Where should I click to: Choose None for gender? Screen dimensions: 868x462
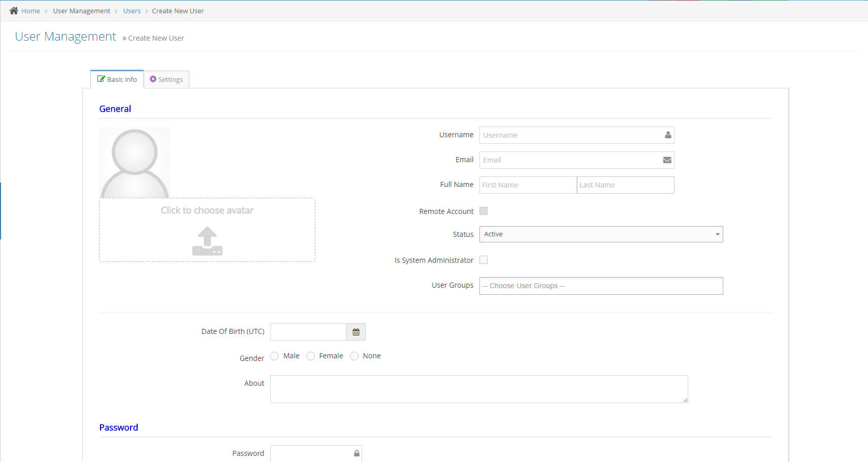click(x=355, y=356)
